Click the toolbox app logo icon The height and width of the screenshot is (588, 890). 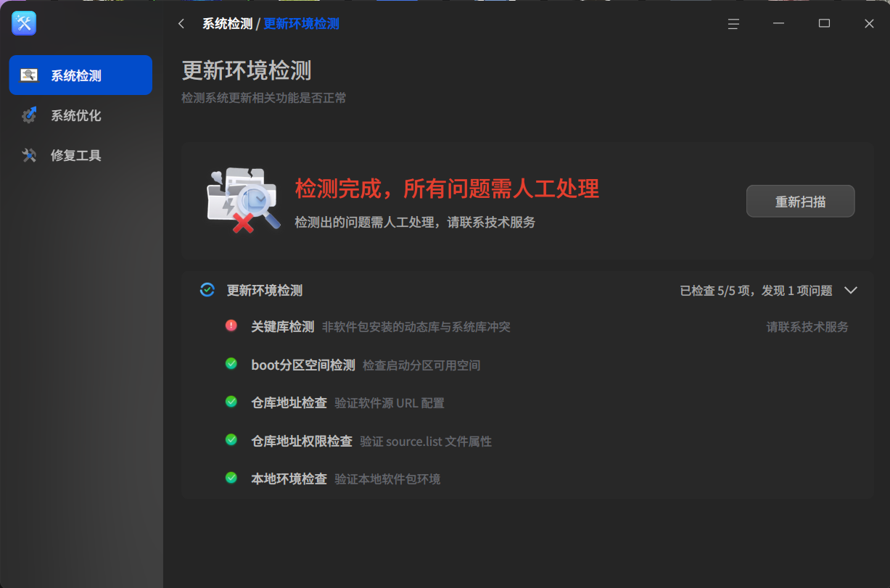(x=24, y=23)
